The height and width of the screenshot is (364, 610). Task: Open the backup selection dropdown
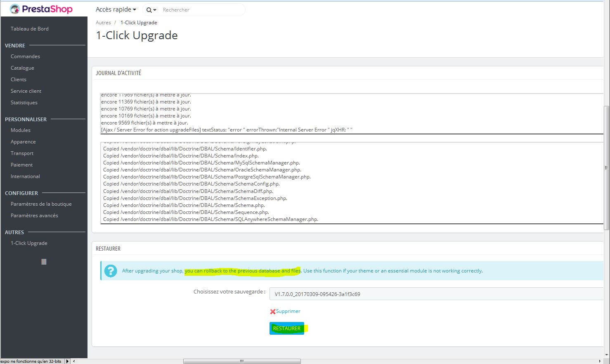(436, 294)
